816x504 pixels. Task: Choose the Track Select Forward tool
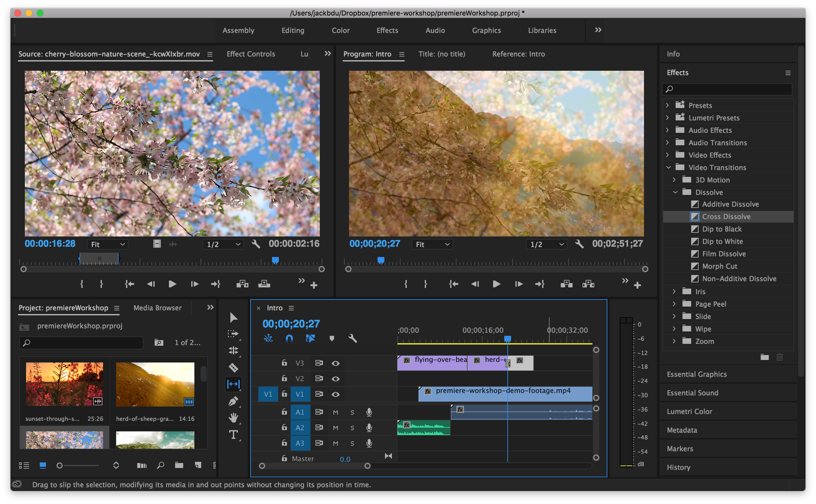pos(233,334)
